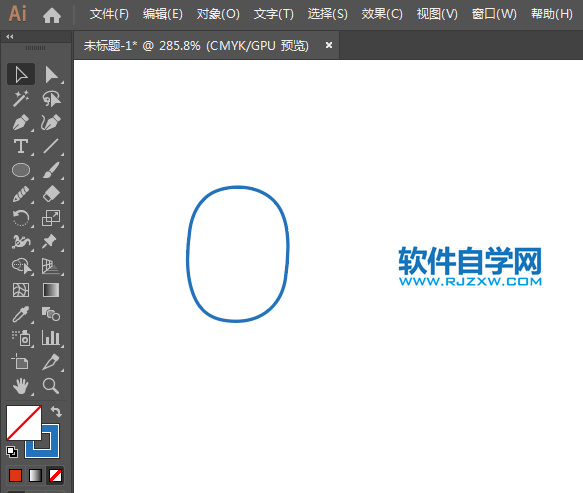Viewport: 583px width, 493px height.
Task: Select the Rotate tool
Action: [x=21, y=218]
